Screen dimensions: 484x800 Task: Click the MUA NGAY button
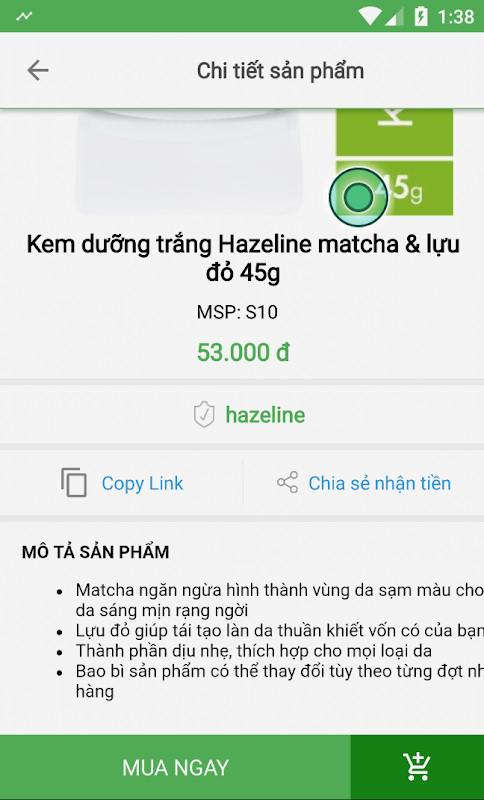coord(175,767)
